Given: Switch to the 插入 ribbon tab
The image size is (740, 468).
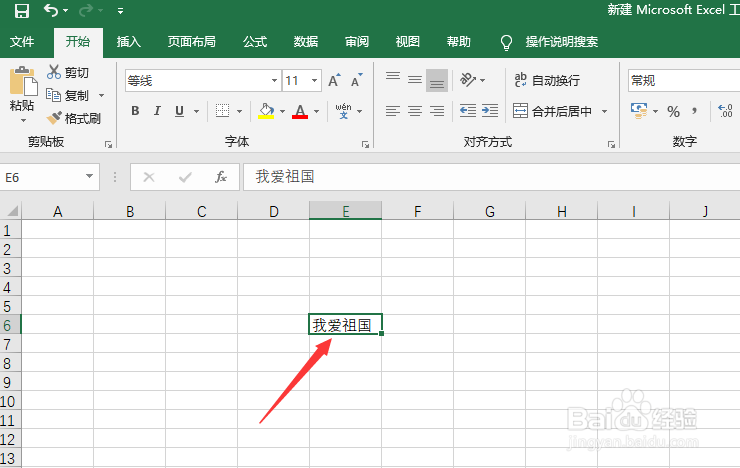Looking at the screenshot, I should 129,42.
